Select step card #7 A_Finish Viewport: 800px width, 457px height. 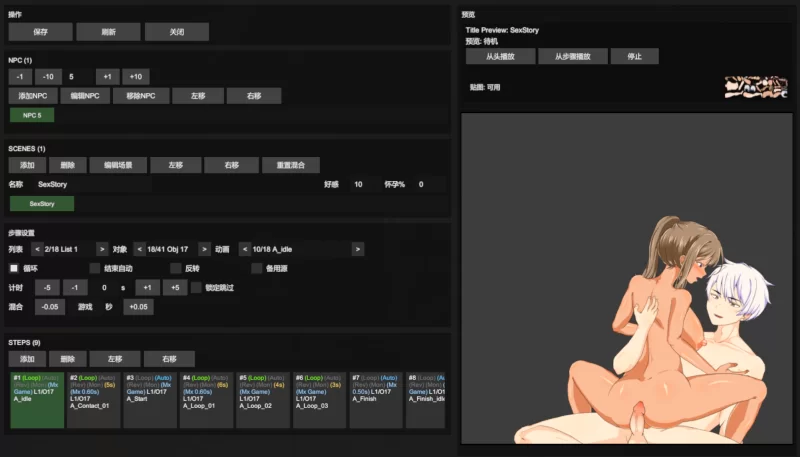point(376,400)
